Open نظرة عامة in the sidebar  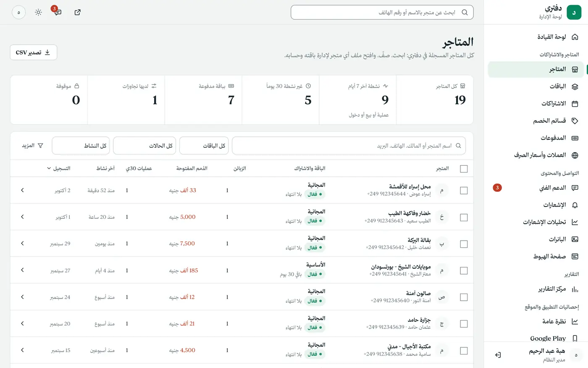point(536,321)
